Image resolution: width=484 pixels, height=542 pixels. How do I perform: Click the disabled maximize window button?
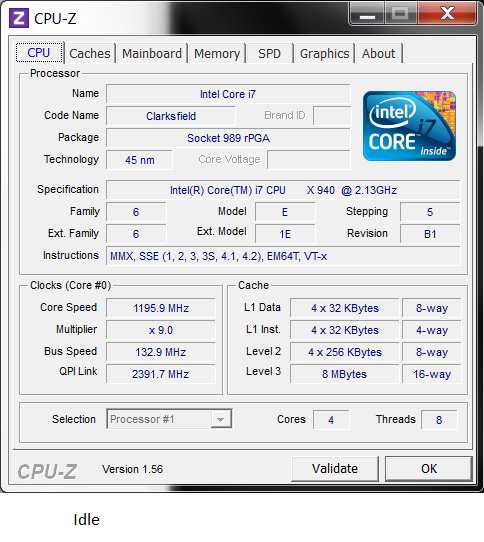click(x=400, y=14)
